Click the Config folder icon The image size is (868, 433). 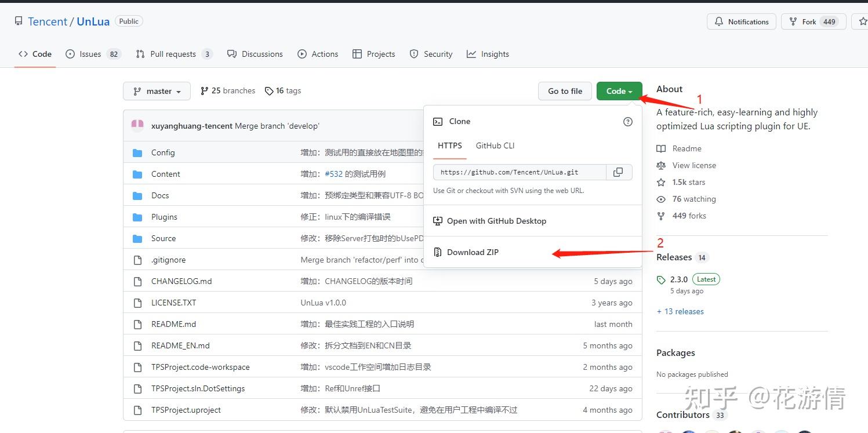137,153
